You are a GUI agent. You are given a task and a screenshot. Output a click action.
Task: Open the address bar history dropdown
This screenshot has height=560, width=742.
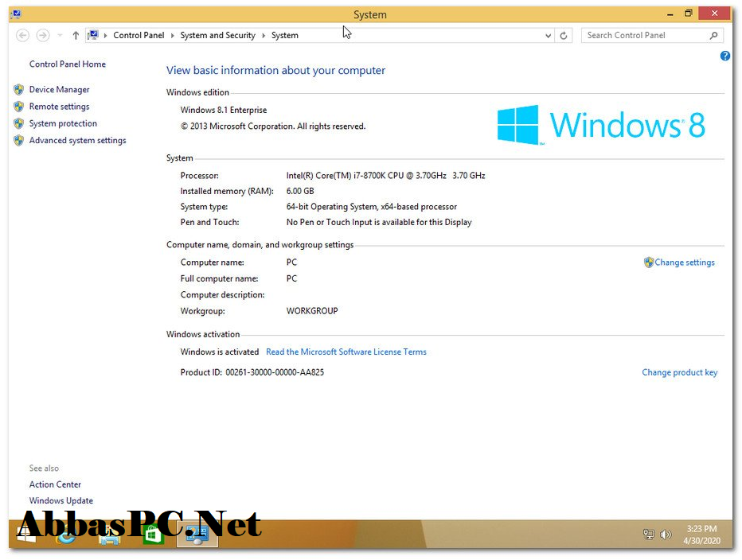[x=548, y=36]
